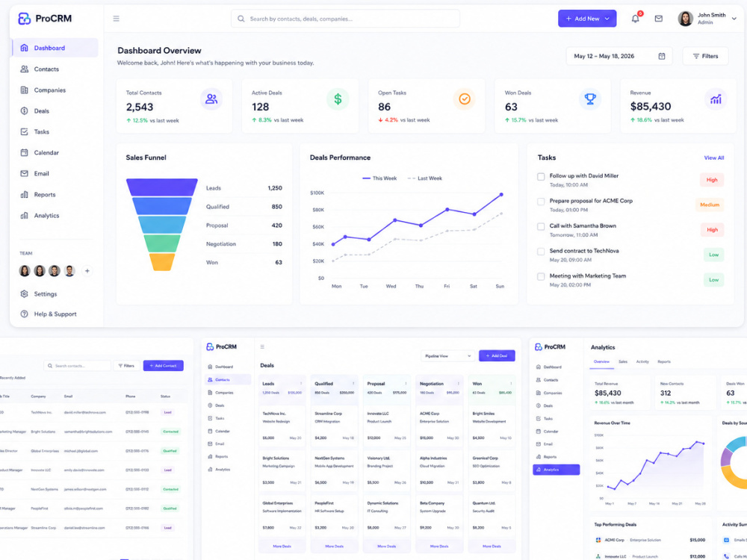This screenshot has height=560, width=747.
Task: Check the Meeting with Marketing Team task
Action: point(541,277)
